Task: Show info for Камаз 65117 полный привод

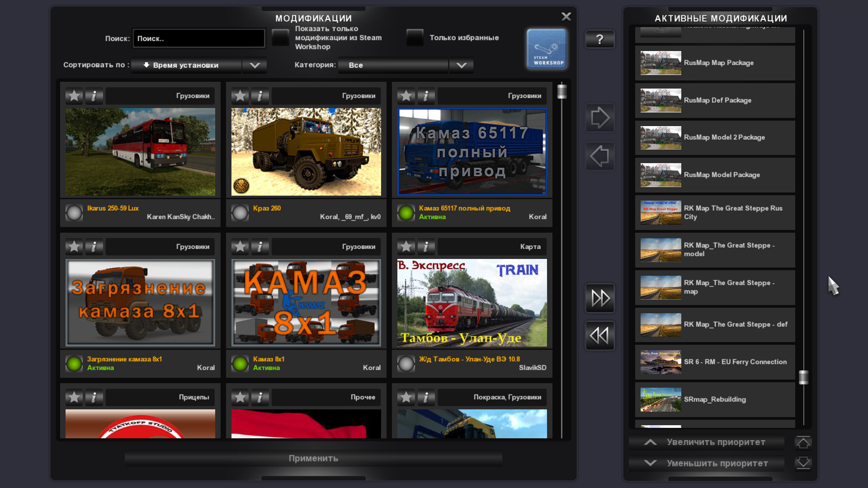Action: tap(426, 96)
